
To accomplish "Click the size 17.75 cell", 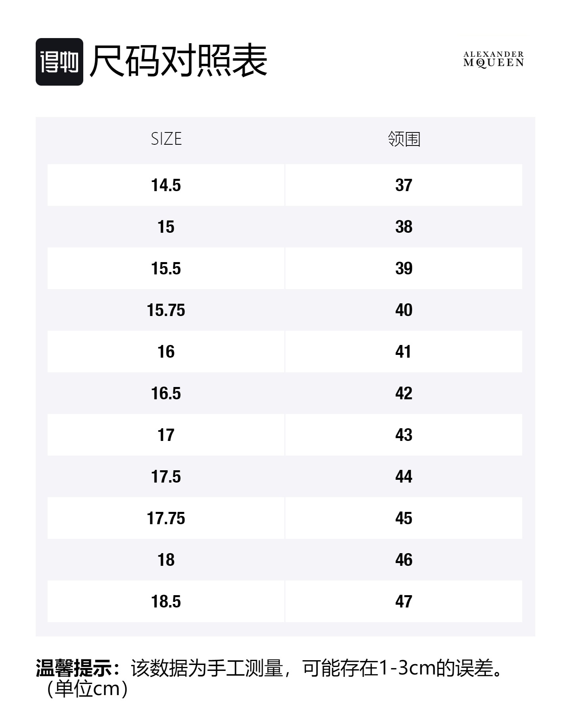I will (166, 518).
